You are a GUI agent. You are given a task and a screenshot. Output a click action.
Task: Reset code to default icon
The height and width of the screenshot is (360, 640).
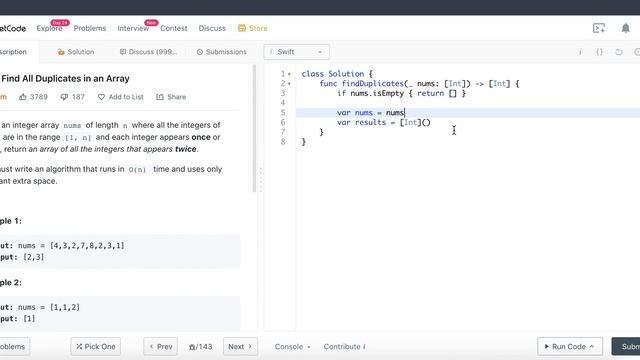click(619, 52)
